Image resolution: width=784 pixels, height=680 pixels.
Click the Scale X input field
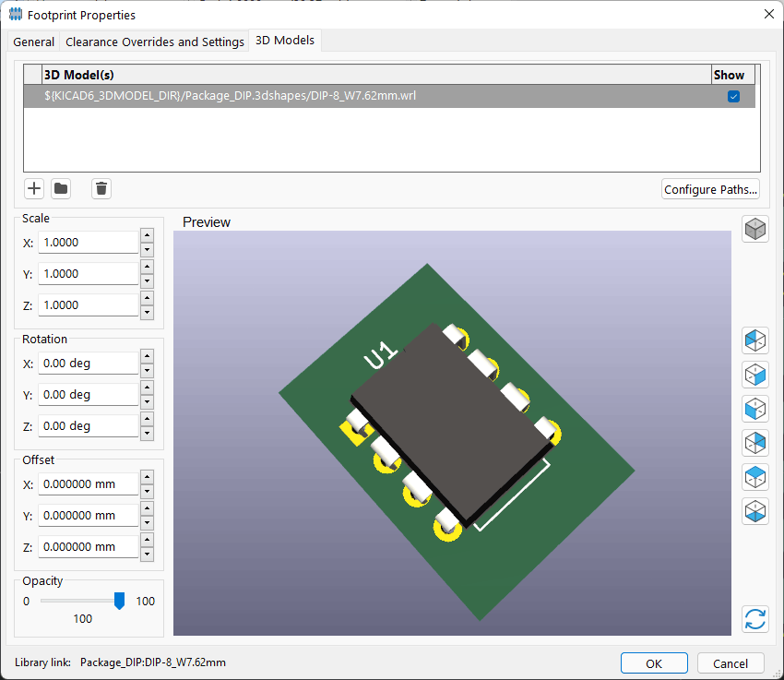pos(88,243)
